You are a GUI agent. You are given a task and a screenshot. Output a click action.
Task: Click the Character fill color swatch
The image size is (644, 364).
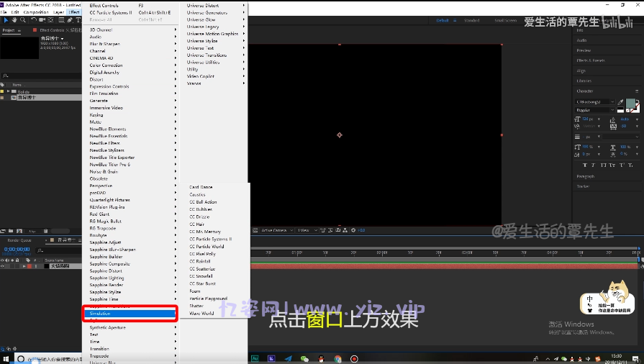coord(630,103)
